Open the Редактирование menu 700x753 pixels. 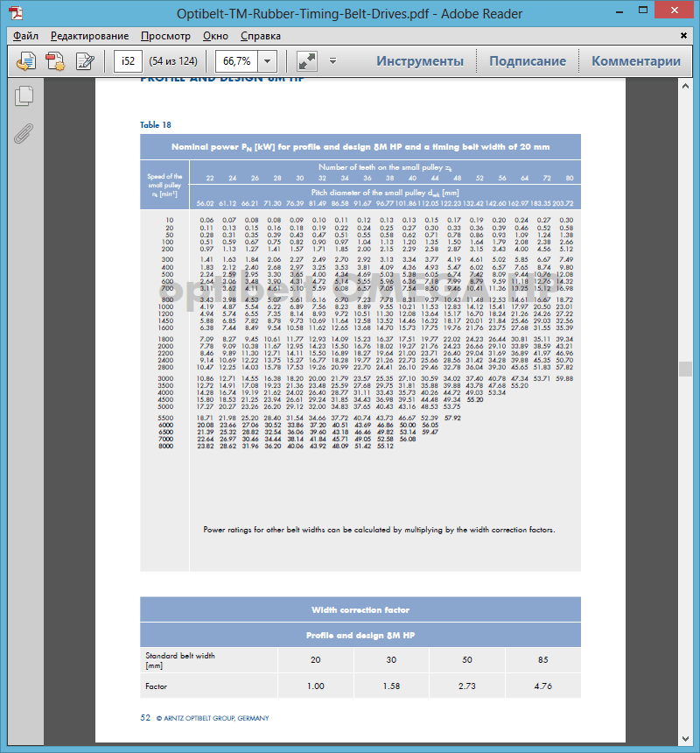click(x=89, y=36)
